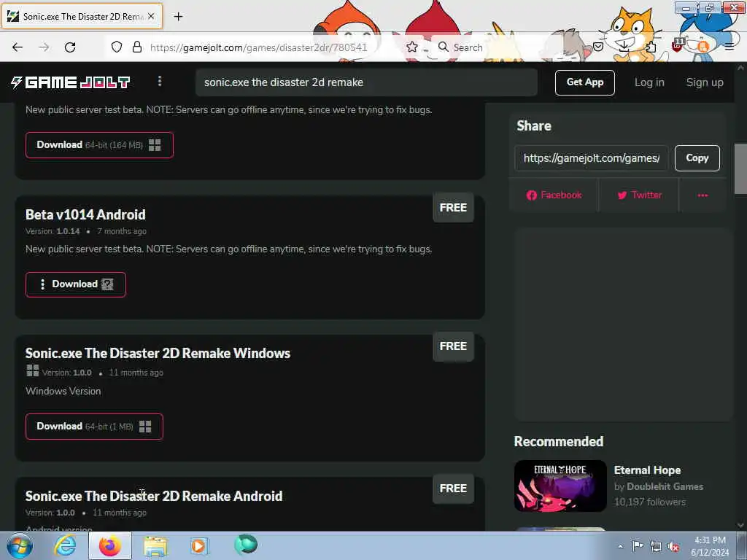Screen dimensions: 747x560
Task: Go back to the previous page
Action: [18, 47]
